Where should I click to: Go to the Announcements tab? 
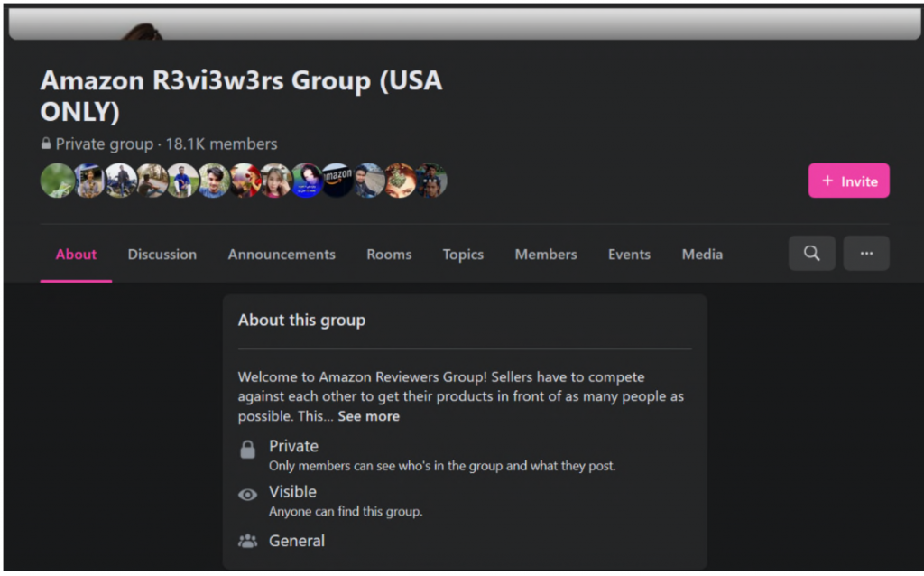pos(282,255)
